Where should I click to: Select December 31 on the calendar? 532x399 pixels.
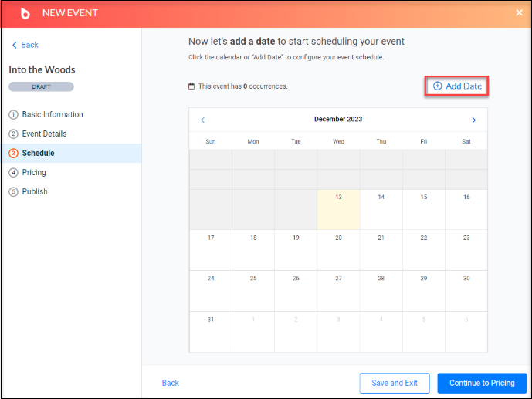pos(211,332)
